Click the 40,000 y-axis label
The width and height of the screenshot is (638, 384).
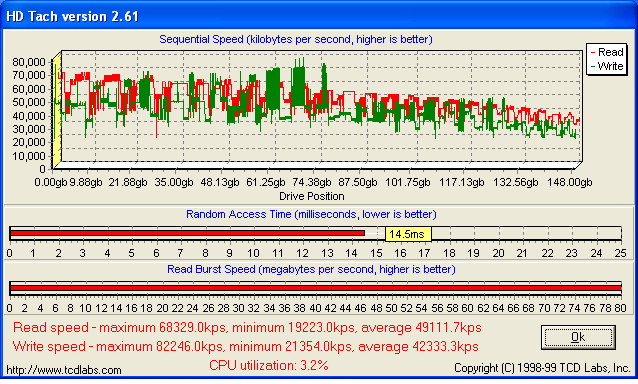pos(28,116)
